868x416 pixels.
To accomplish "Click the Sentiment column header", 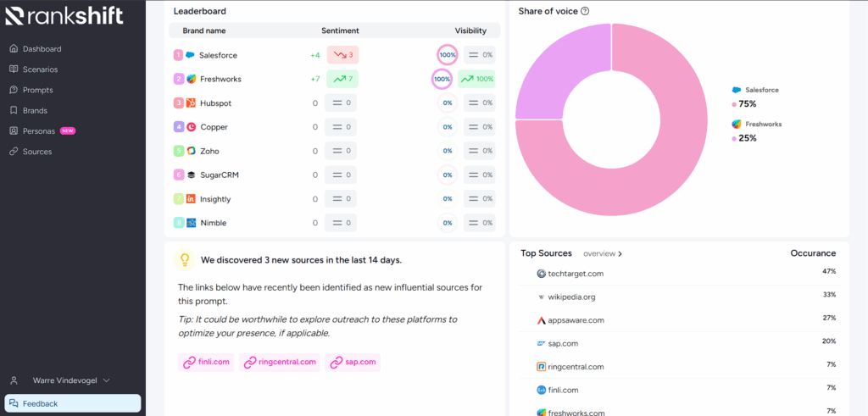I will (340, 31).
